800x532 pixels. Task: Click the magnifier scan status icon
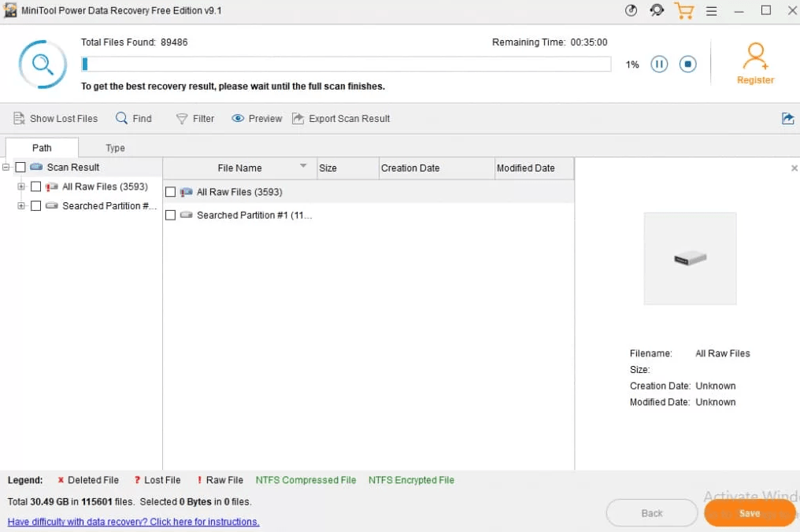(43, 65)
